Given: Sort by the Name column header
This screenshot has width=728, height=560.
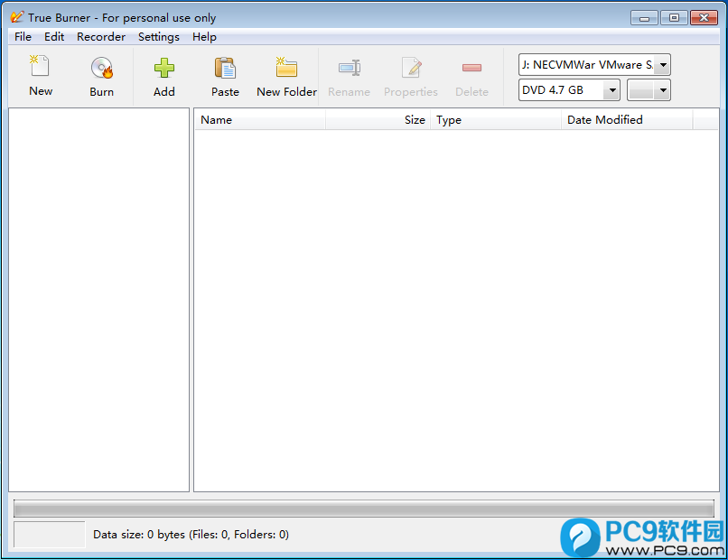Looking at the screenshot, I should [x=260, y=120].
